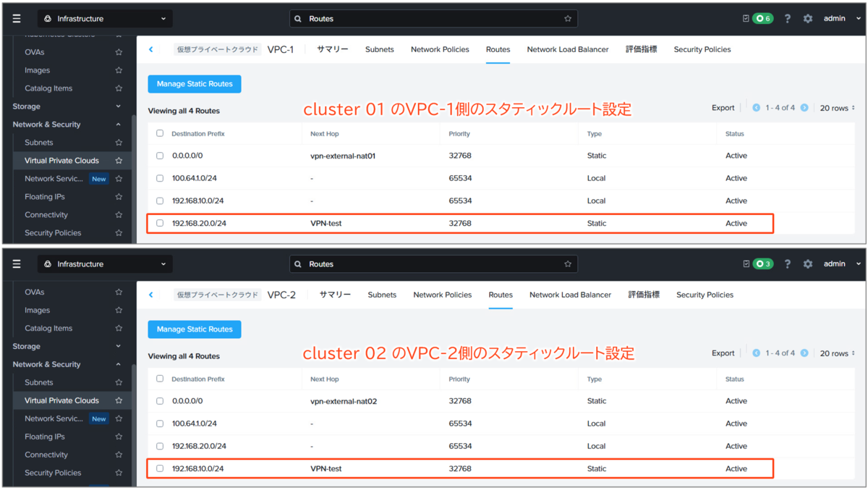Change 20 rows selector in VPC-1 window
The image size is (868, 488).
(838, 108)
